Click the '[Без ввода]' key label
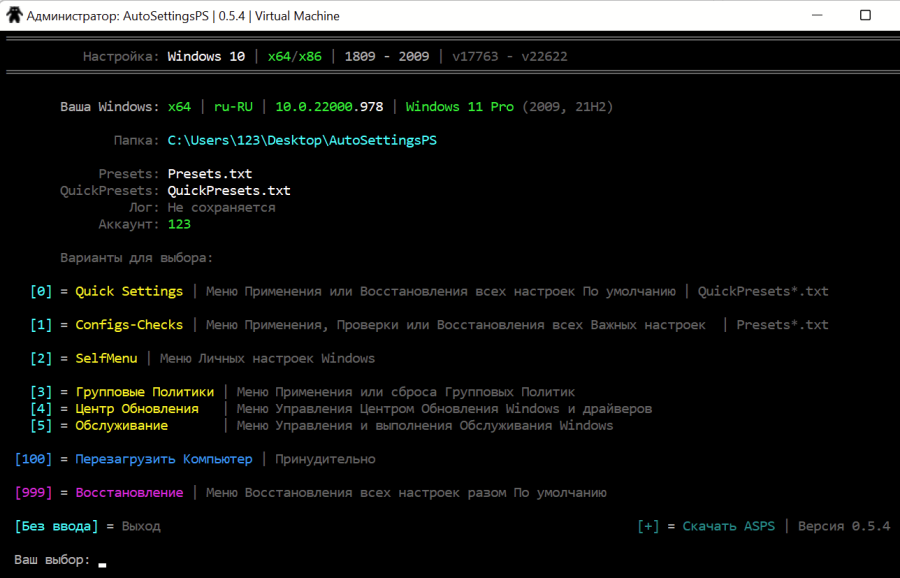The width and height of the screenshot is (900, 578). tap(56, 526)
